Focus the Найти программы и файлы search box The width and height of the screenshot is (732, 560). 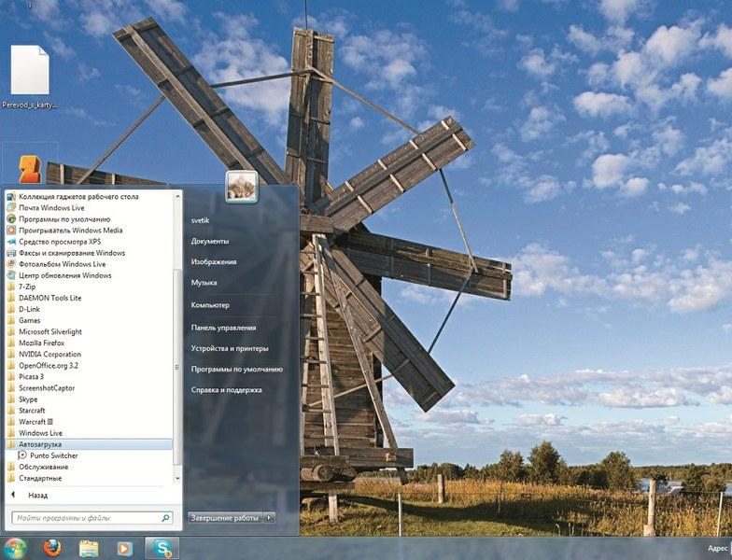click(x=84, y=517)
